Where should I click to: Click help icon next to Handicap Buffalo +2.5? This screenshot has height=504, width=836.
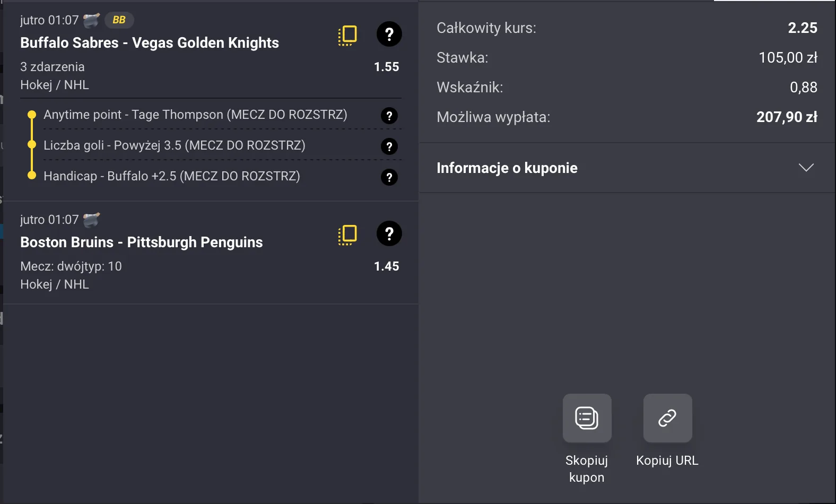coord(389,177)
